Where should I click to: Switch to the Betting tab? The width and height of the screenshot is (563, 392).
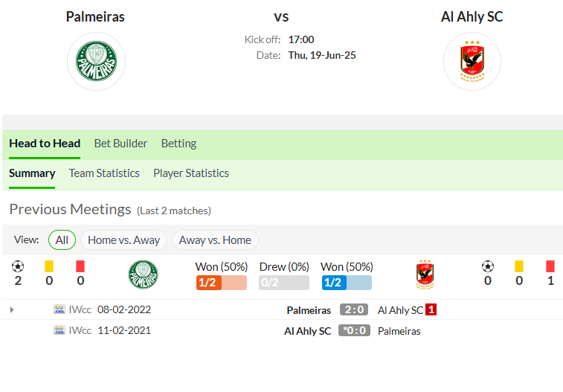(x=178, y=144)
